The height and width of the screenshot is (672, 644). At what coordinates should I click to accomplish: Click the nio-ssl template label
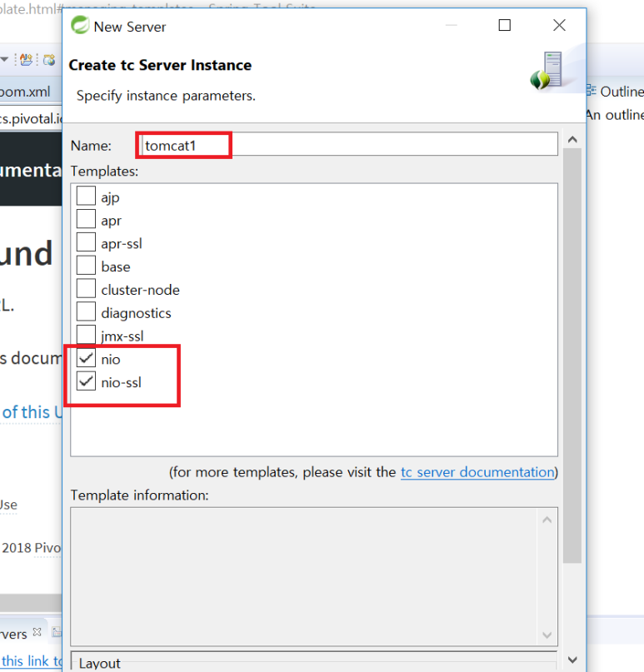coord(122,382)
